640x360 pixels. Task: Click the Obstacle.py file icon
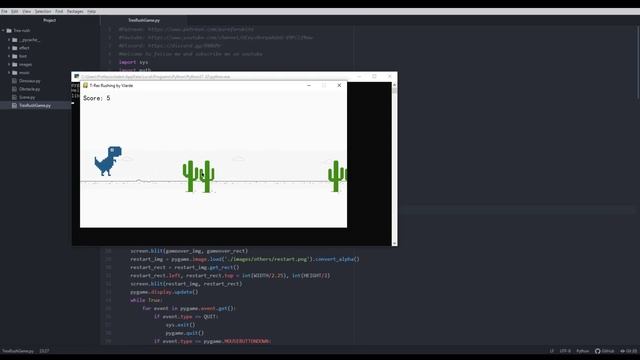[x=14, y=89]
